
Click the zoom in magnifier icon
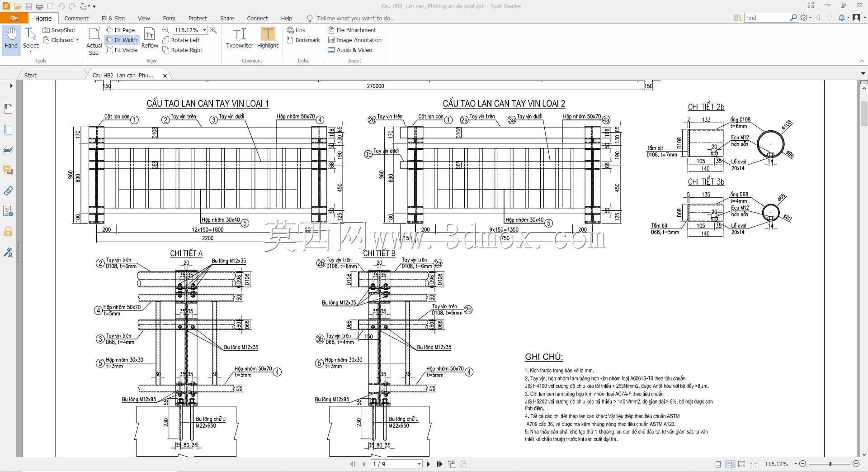[x=213, y=30]
